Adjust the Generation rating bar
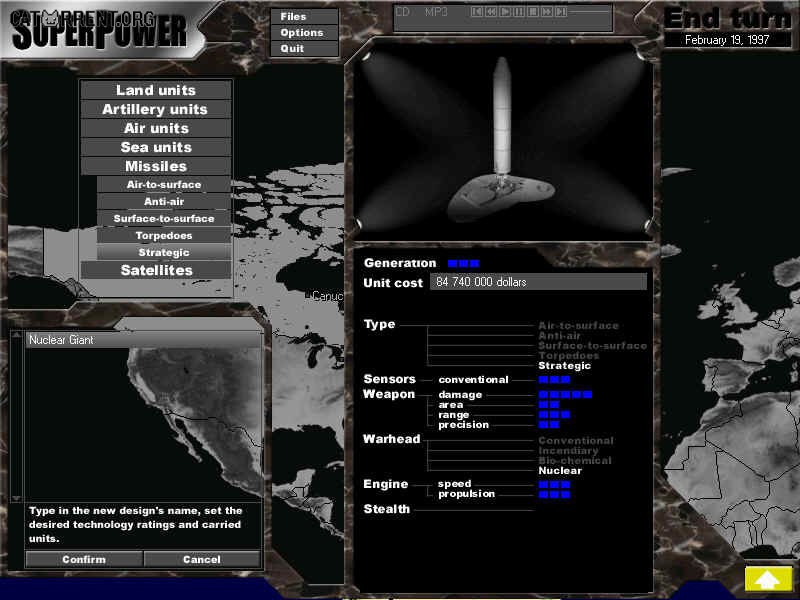 (x=464, y=263)
